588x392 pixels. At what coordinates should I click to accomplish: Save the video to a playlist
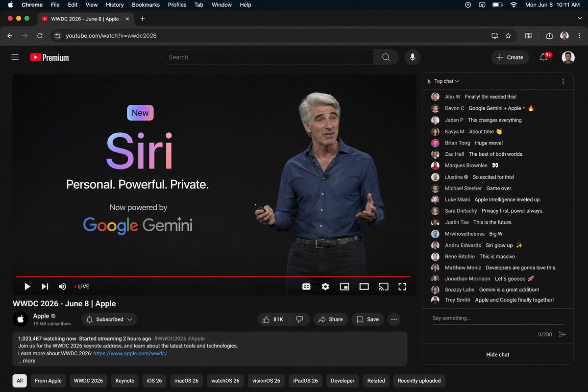click(367, 319)
